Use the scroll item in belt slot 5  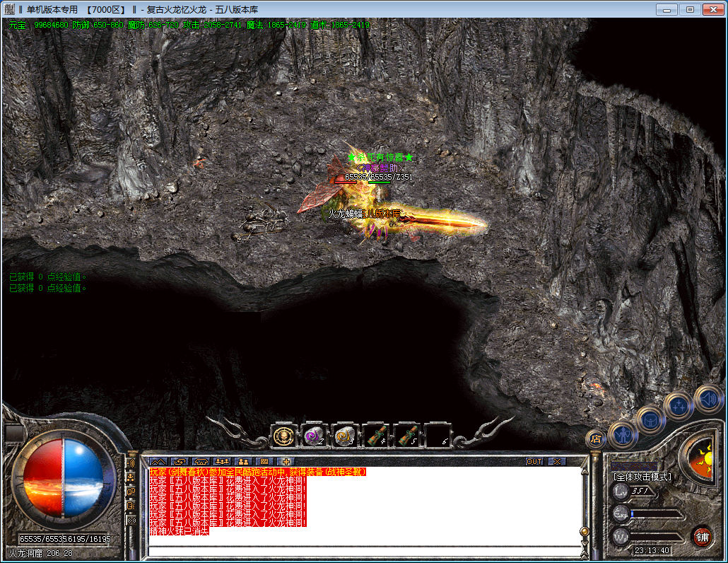tap(406, 436)
